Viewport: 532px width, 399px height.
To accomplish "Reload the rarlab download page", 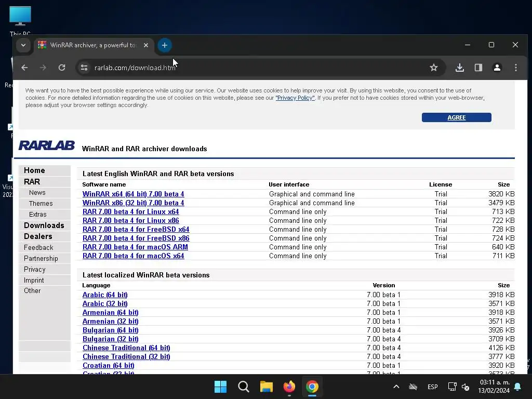I will click(62, 68).
